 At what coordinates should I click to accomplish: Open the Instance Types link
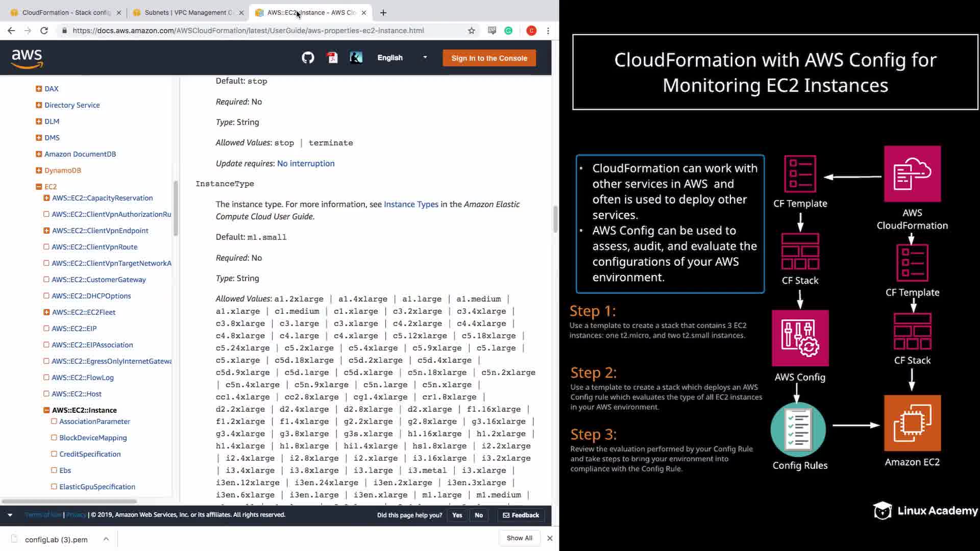[x=410, y=204]
